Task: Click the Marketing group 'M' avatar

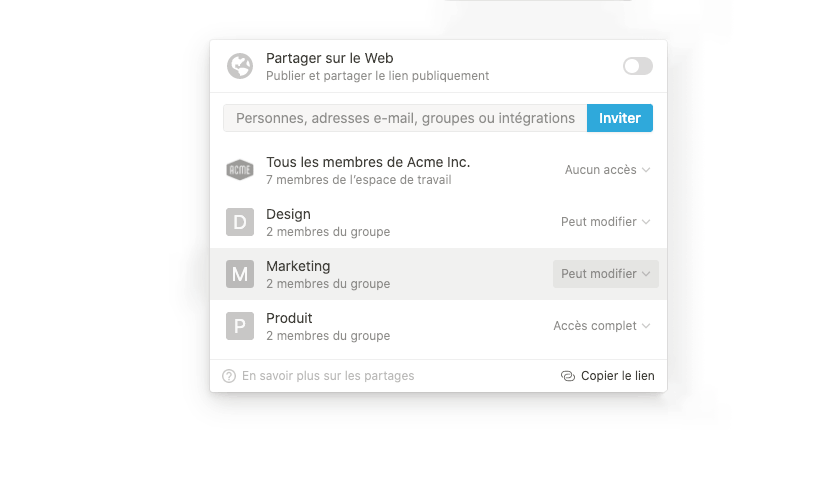Action: 240,274
